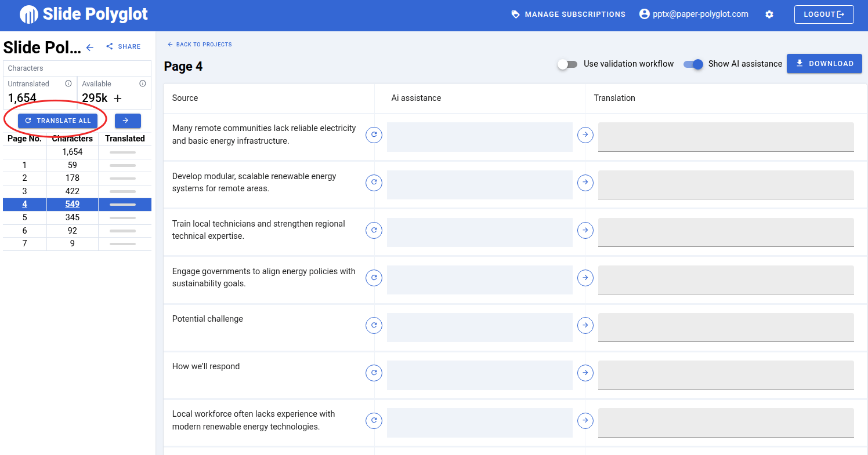Click the Slide Polyglot logo icon
This screenshot has height=455, width=868.
click(28, 14)
